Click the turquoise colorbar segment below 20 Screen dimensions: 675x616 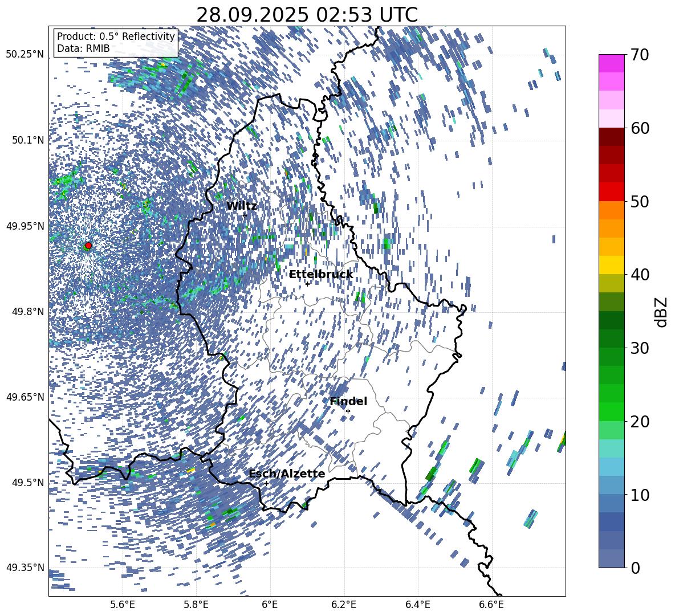coord(612,448)
